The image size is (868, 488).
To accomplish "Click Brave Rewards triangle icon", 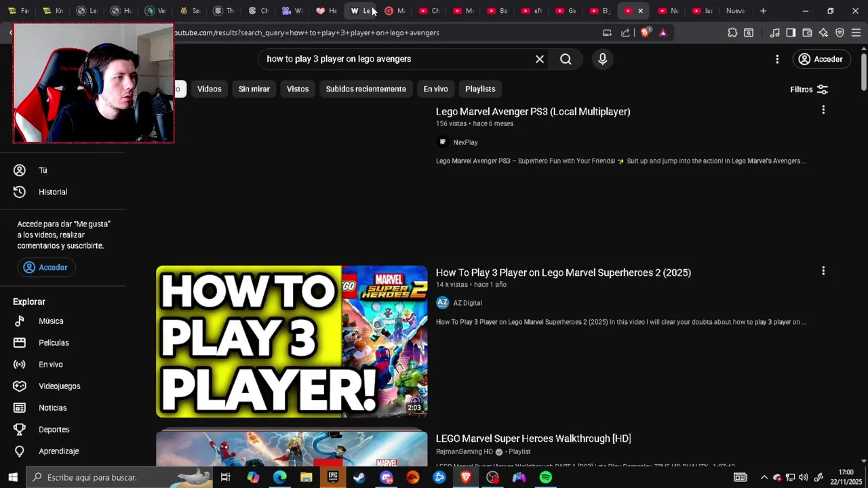I will coord(663,33).
